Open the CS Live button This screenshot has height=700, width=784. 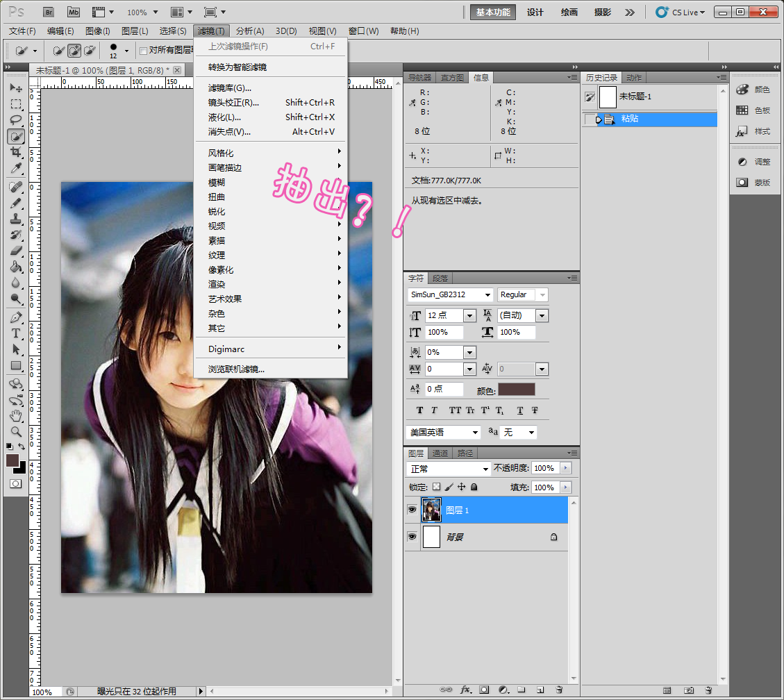[x=680, y=12]
